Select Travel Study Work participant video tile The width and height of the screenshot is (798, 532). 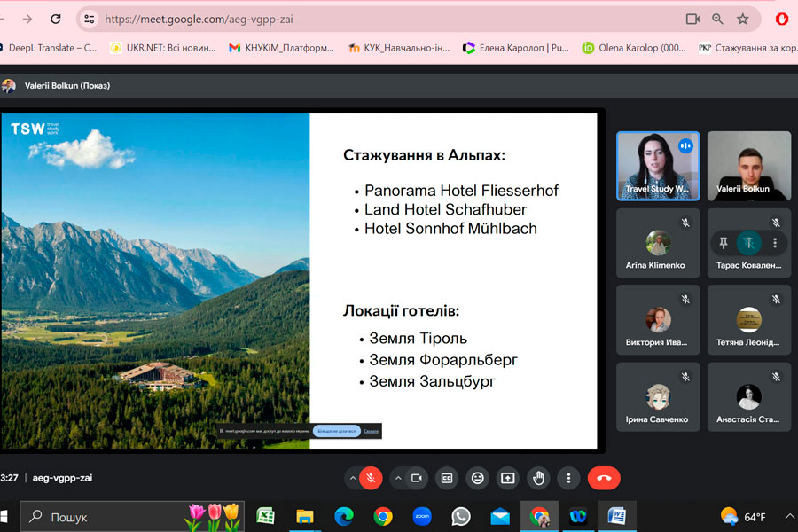point(658,166)
